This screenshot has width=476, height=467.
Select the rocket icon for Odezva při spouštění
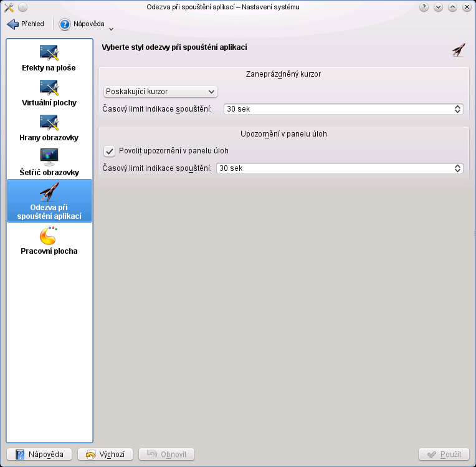[49, 191]
